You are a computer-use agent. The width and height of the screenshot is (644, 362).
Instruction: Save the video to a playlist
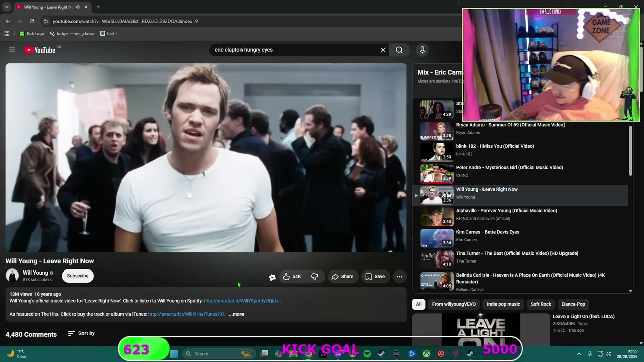(375, 276)
